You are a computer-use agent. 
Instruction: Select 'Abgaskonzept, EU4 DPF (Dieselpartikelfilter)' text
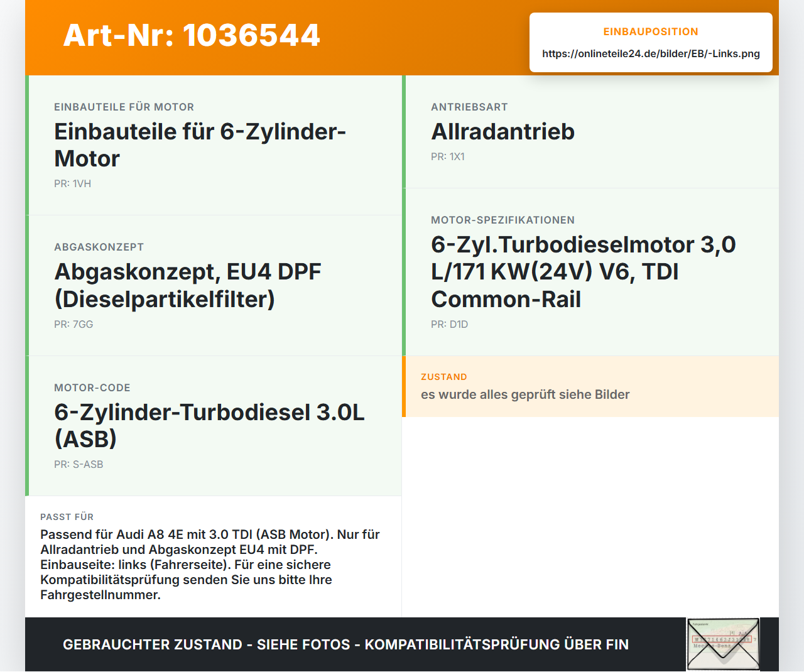(x=188, y=285)
